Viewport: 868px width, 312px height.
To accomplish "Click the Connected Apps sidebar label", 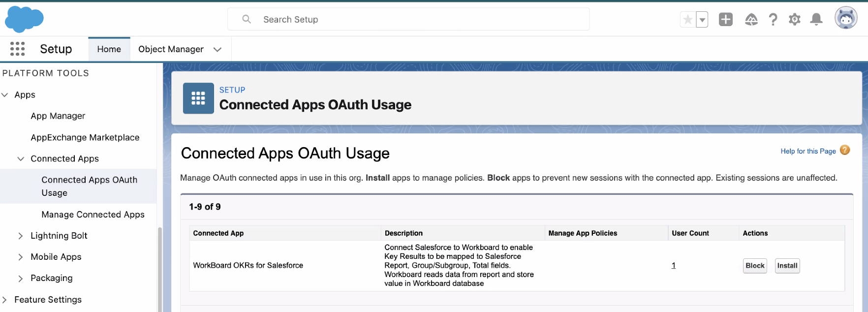I will point(65,158).
